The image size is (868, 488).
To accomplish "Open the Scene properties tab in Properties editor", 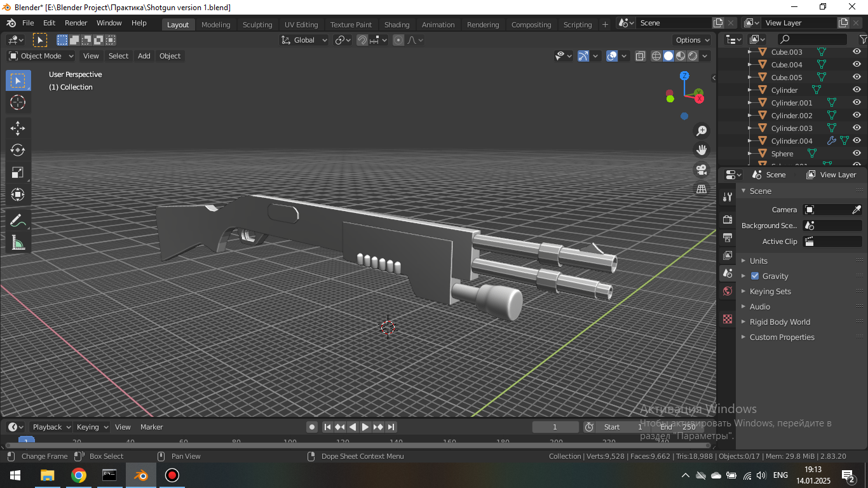I will [x=727, y=273].
